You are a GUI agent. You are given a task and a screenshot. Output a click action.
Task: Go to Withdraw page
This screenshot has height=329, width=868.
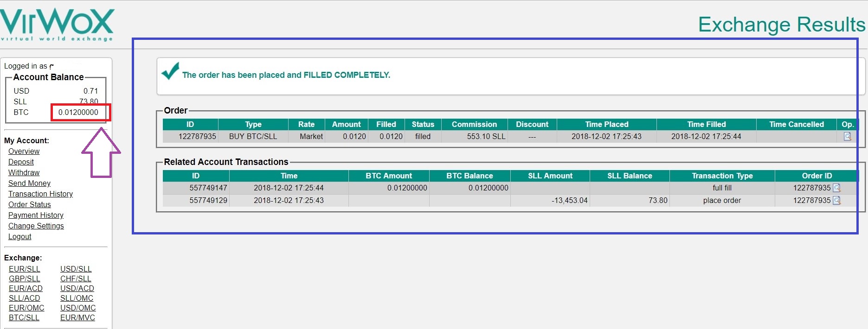24,172
